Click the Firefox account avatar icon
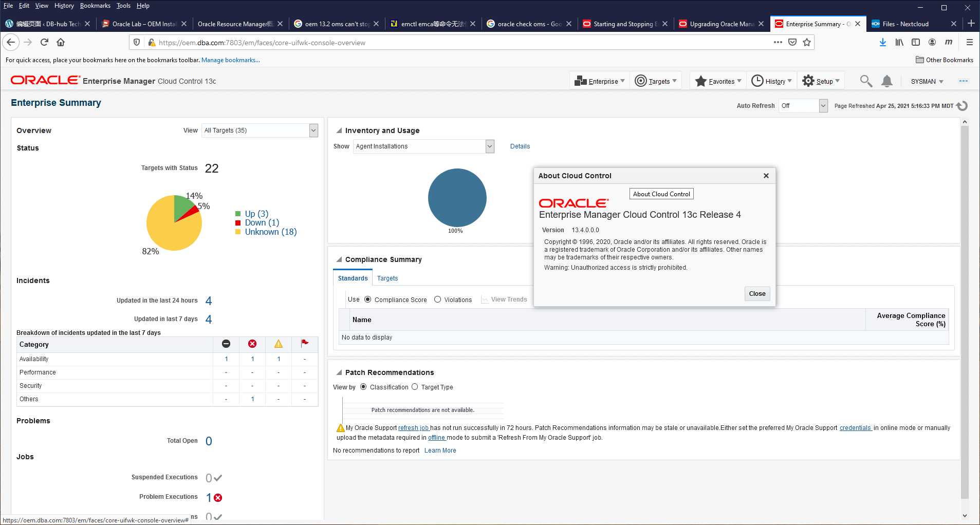The width and height of the screenshot is (980, 525). (x=932, y=42)
